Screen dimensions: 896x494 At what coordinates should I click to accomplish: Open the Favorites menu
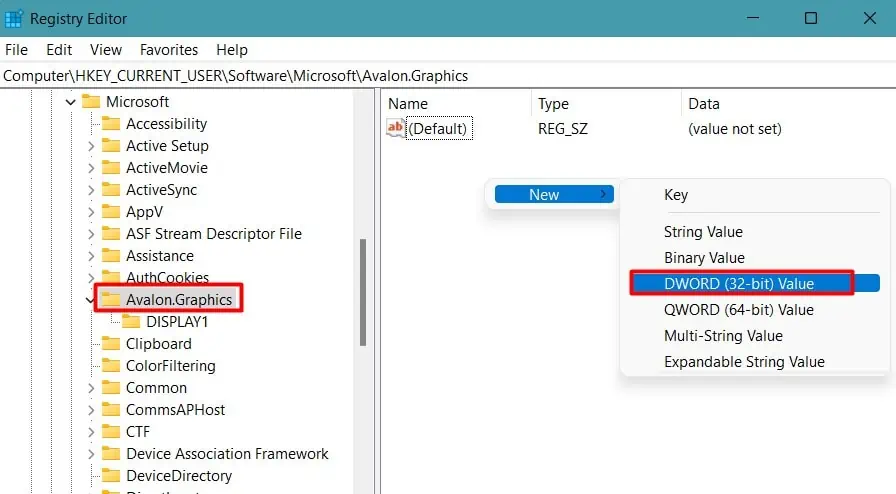[169, 50]
